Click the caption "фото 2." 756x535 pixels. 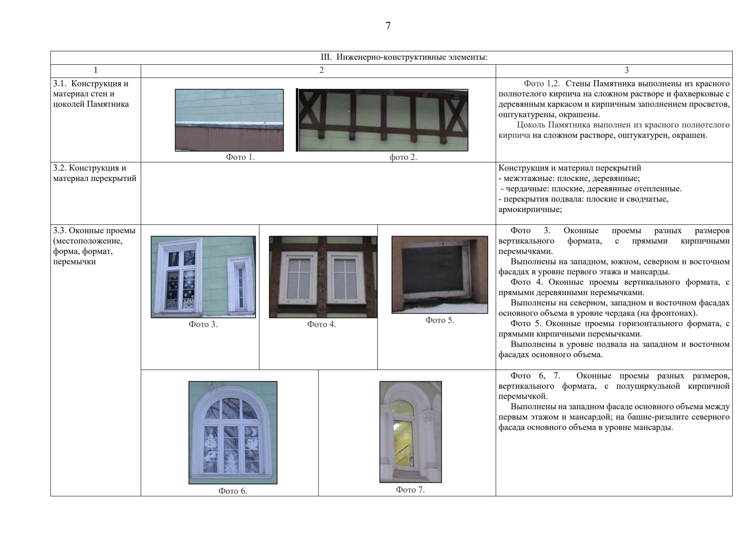tap(403, 157)
